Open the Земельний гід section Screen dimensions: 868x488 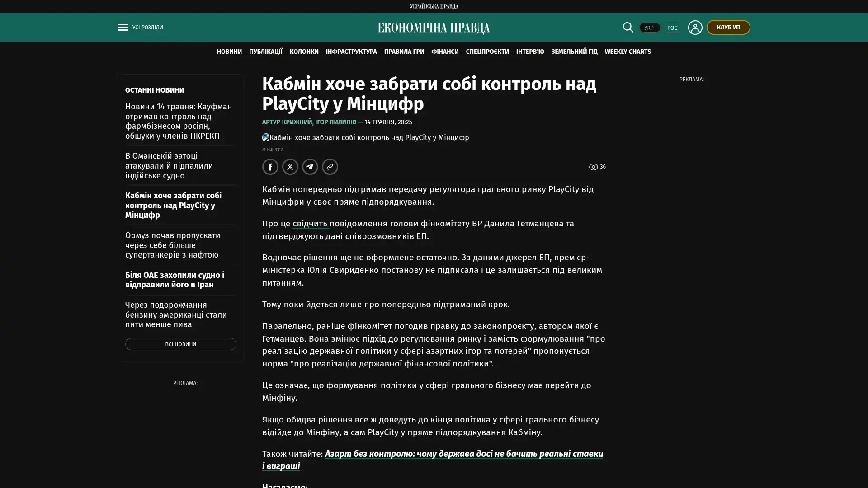coord(575,52)
